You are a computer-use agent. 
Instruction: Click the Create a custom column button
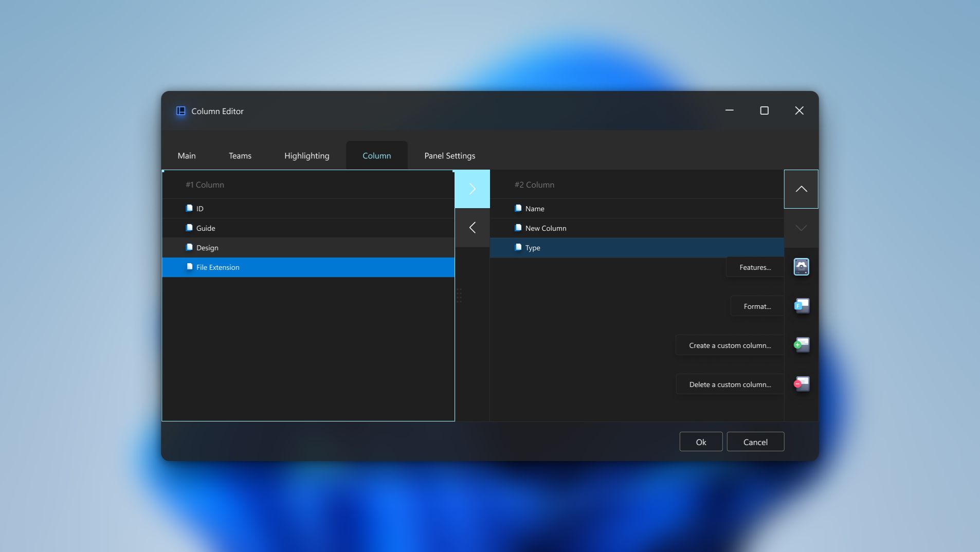[x=730, y=345]
